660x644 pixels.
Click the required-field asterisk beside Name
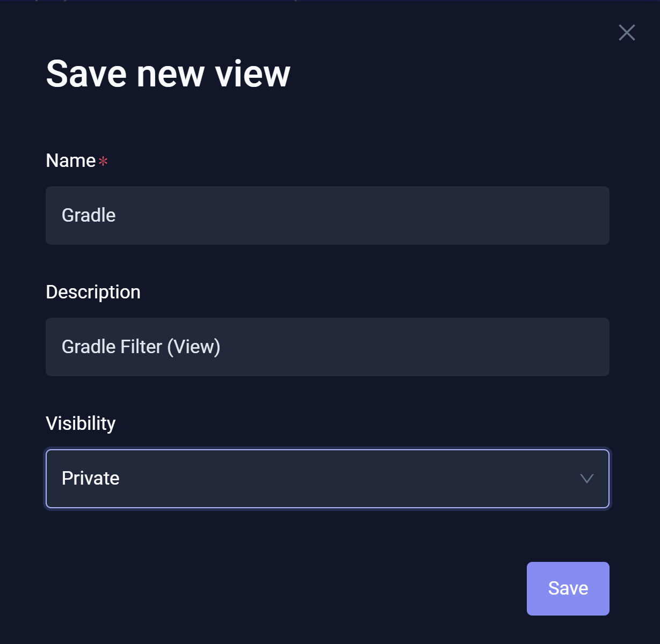(103, 161)
